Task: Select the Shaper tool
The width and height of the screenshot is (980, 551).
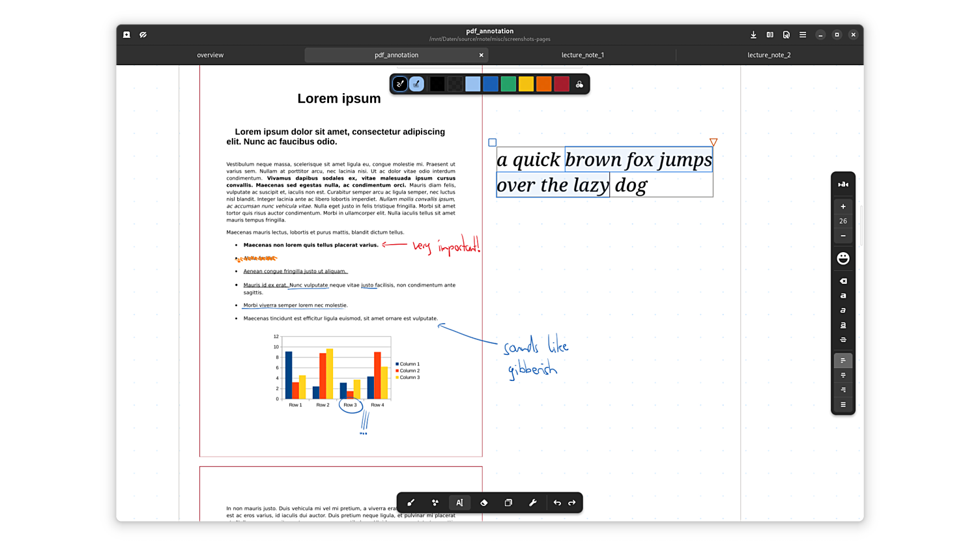Action: pyautogui.click(x=435, y=503)
